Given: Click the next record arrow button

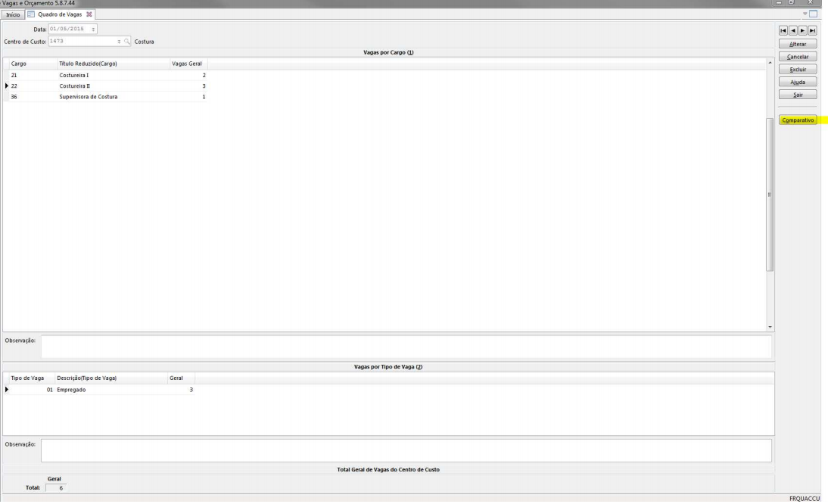Looking at the screenshot, I should pos(803,30).
